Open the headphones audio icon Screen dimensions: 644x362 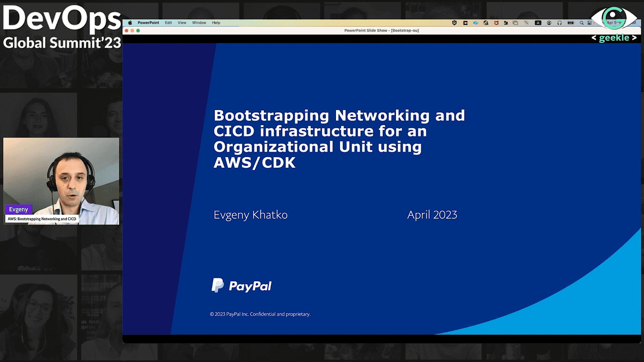tap(559, 23)
